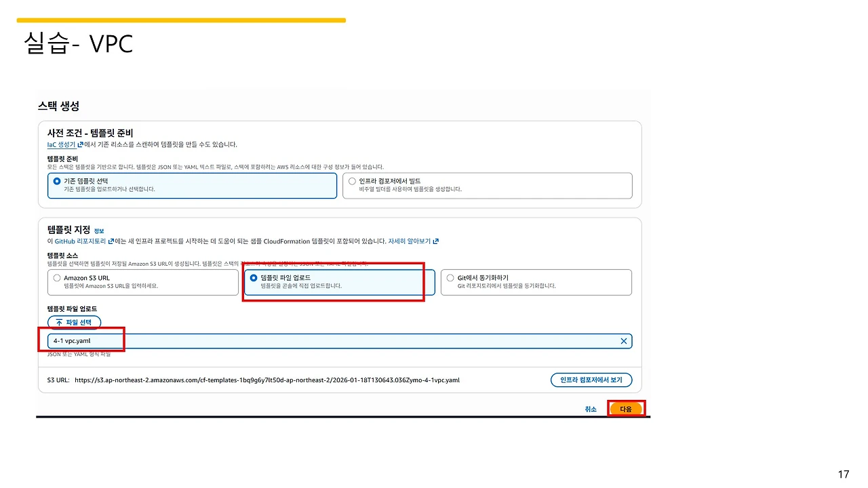The height and width of the screenshot is (488, 868).
Task: Clear the selected file 4-1 vpc.yaml with X
Action: click(624, 341)
